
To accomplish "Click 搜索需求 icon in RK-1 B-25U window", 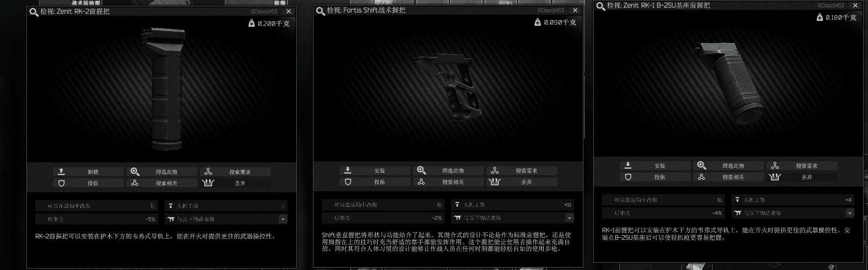I will click(x=775, y=165).
